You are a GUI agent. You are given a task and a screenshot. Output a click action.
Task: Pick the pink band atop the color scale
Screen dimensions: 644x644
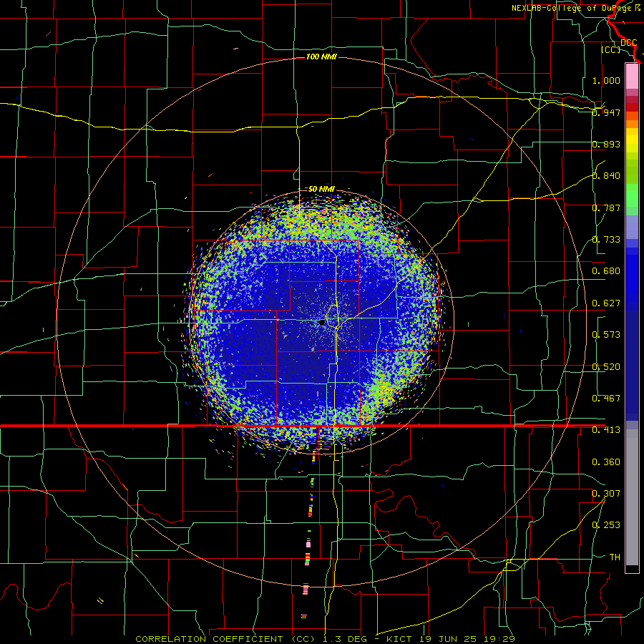(632, 76)
